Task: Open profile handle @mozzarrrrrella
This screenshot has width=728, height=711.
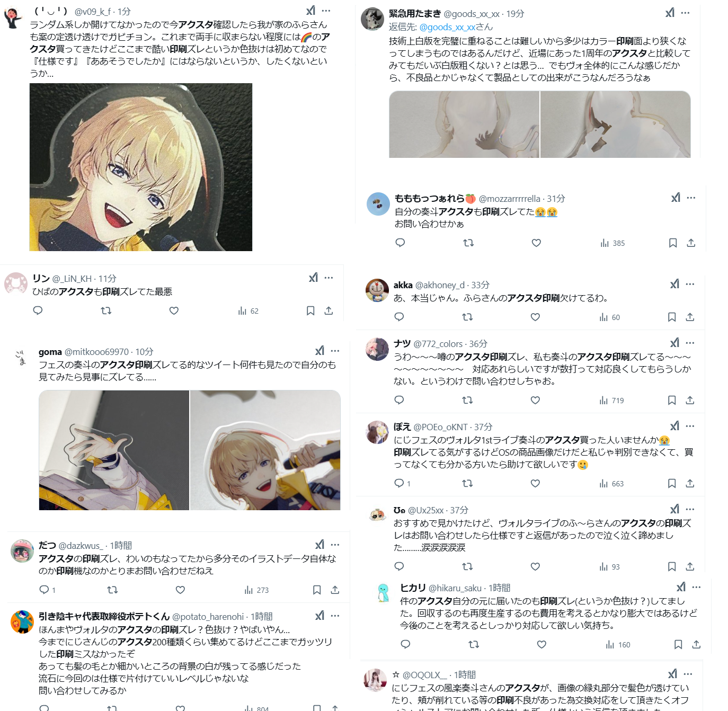Action: click(x=510, y=199)
